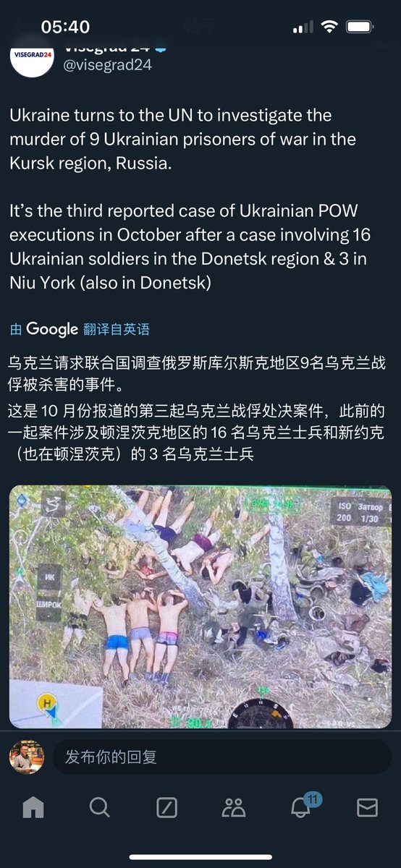The image size is (401, 868).
Task: Open the Grok slash icon tab
Action: pos(166,807)
